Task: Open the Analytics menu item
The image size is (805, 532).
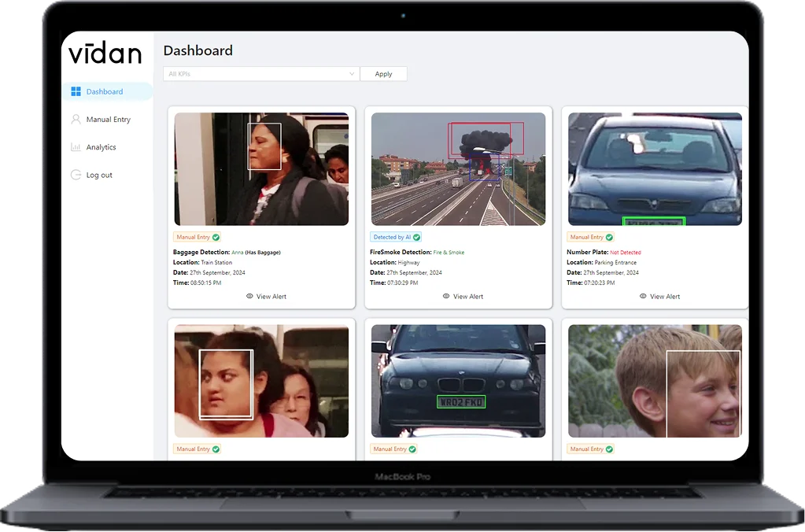Action: click(101, 147)
